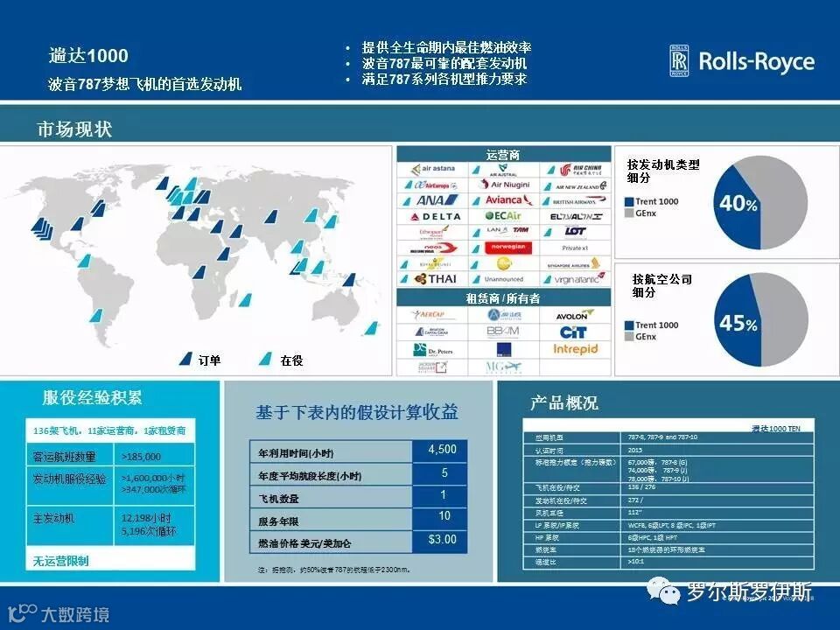This screenshot has width=840, height=630.
Task: Select the LAN TAM logo
Action: (507, 230)
